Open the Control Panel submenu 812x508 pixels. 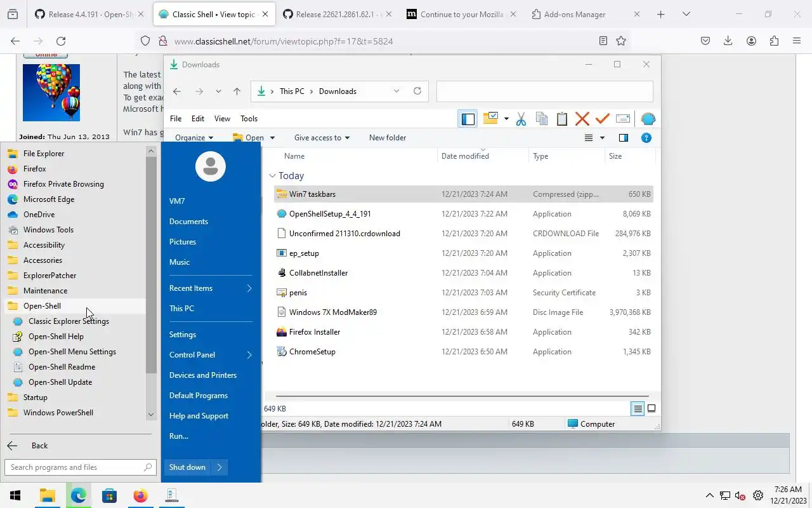tap(211, 355)
